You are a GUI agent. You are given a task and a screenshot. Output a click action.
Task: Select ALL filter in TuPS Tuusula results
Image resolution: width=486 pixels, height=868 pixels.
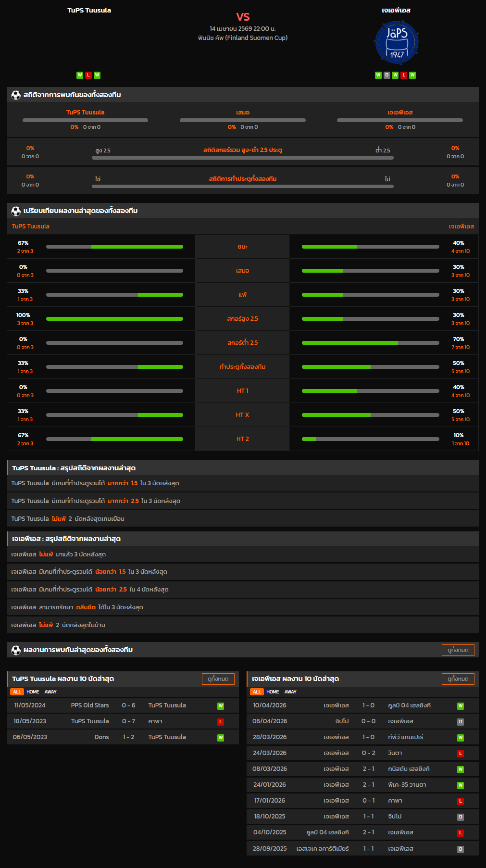click(x=17, y=692)
